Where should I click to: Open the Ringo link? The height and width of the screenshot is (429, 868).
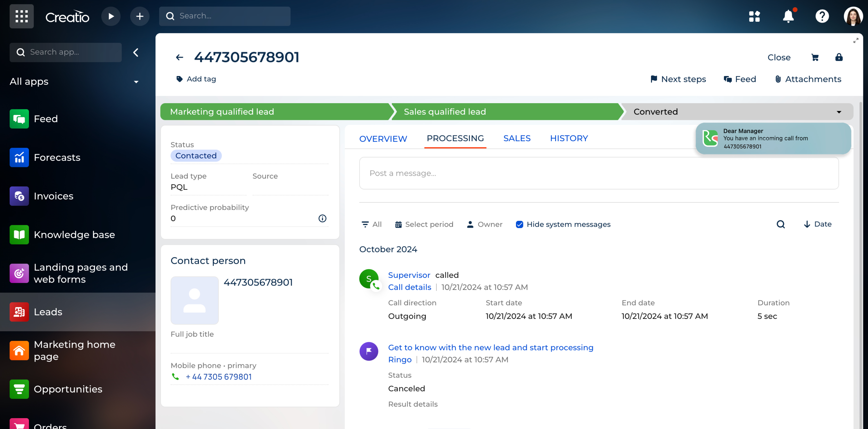click(x=400, y=360)
